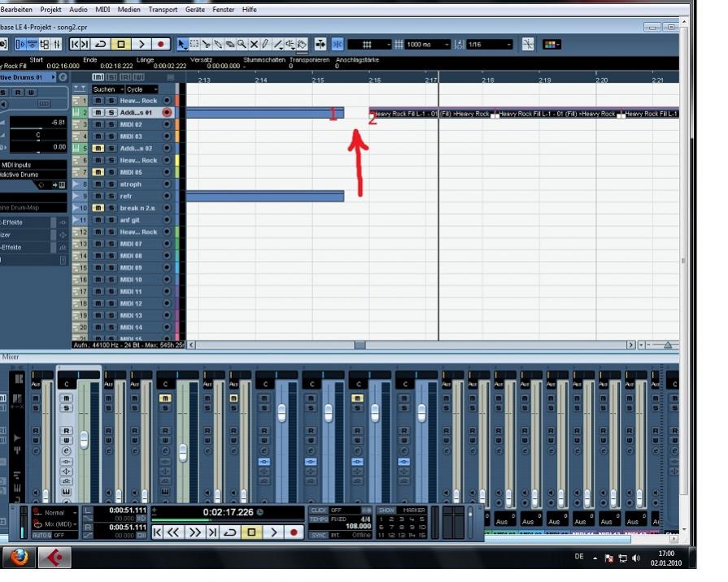Select the Glue tool
728x582 pixels.
[218, 45]
